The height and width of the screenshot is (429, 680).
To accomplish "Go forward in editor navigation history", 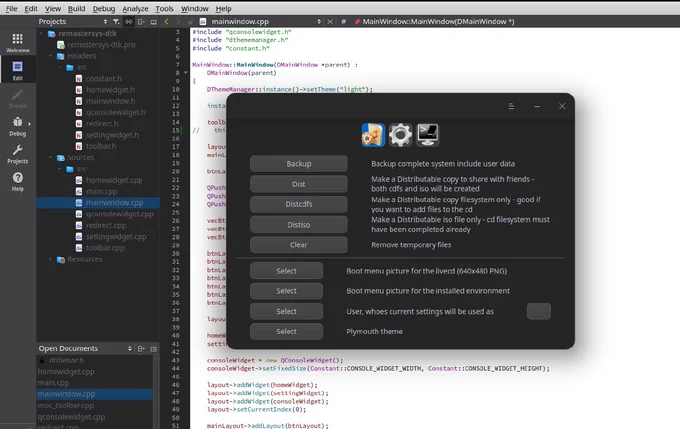I will coord(178,21).
